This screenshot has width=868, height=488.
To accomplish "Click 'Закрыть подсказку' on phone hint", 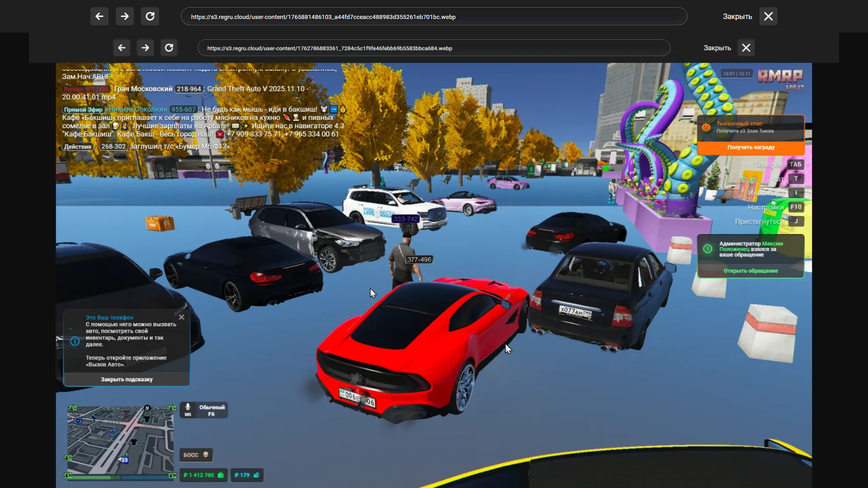I will 127,380.
